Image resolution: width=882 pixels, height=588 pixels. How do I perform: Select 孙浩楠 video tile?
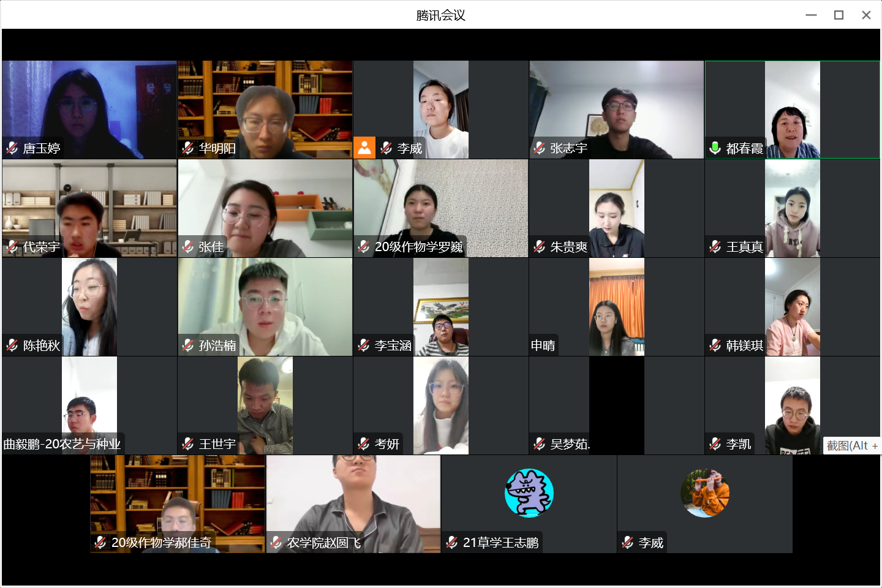(265, 307)
